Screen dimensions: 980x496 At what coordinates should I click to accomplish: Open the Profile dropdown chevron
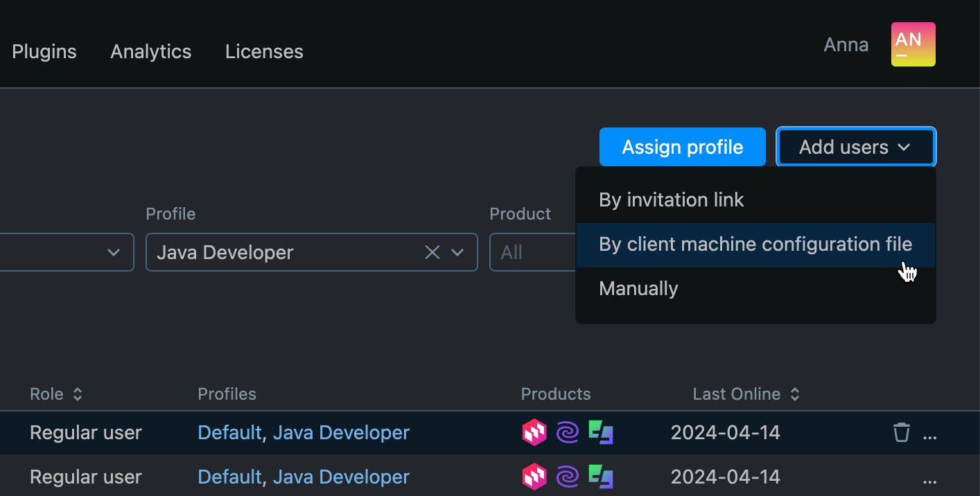(457, 252)
